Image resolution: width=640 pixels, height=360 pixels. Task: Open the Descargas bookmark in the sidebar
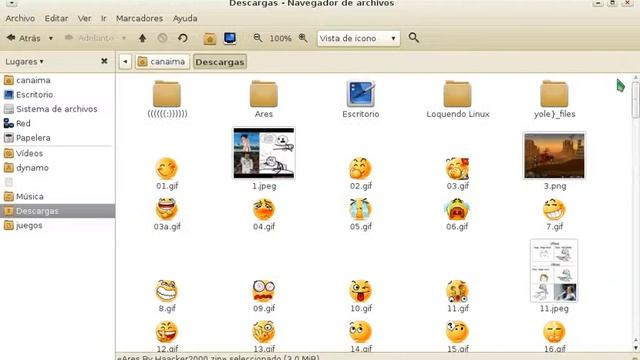[58, 211]
